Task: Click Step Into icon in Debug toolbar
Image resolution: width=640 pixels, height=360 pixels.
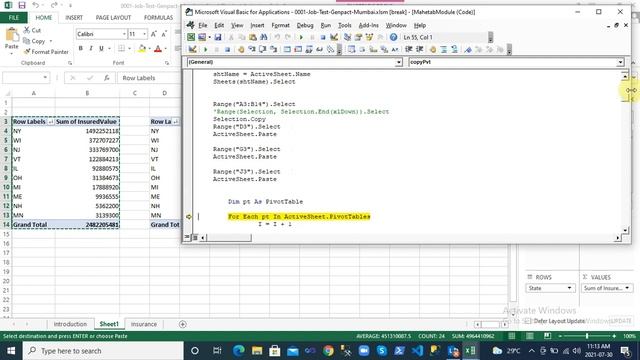Action: click(x=252, y=49)
